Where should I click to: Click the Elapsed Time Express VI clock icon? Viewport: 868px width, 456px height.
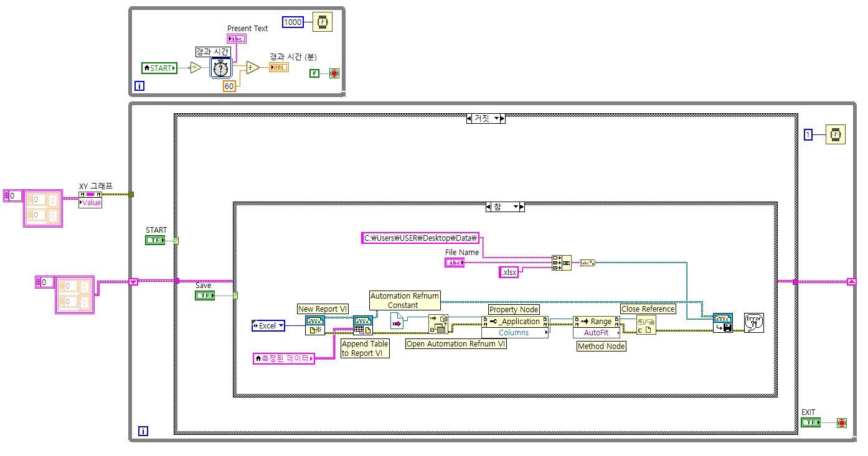pyautogui.click(x=220, y=68)
